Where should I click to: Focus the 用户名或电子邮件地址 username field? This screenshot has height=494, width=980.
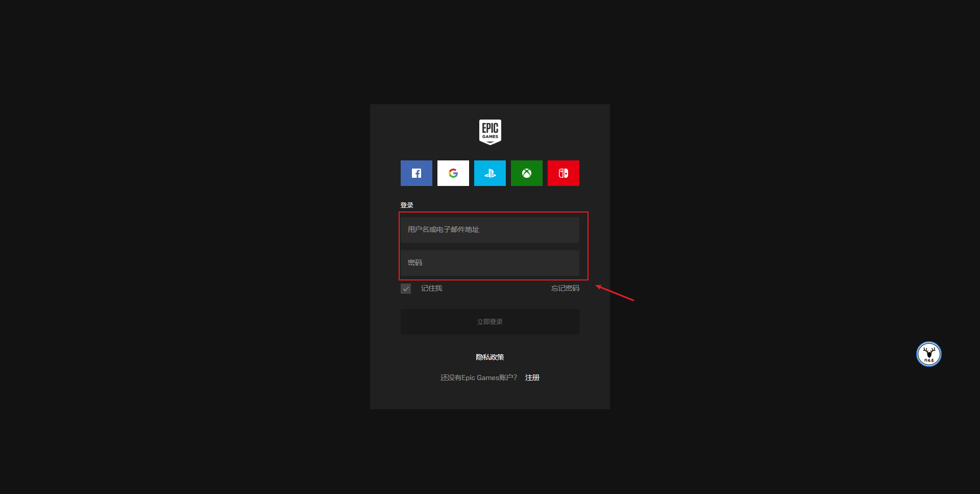[x=490, y=230]
